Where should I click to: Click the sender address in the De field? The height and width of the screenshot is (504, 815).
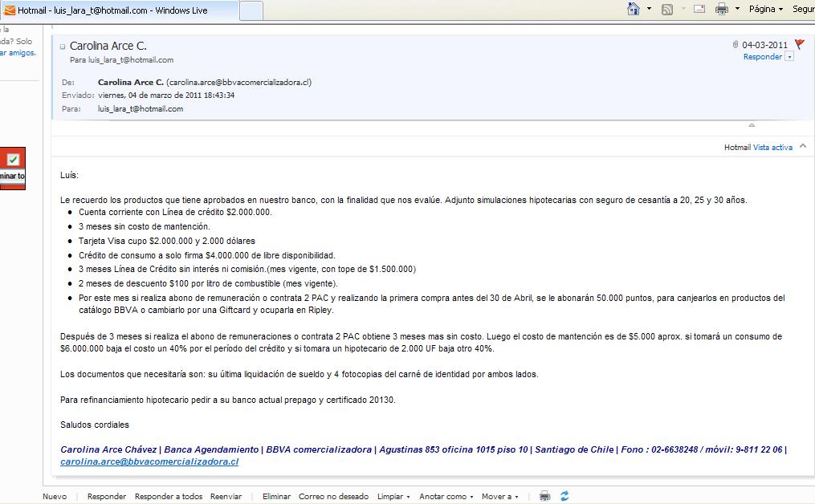[x=239, y=82]
